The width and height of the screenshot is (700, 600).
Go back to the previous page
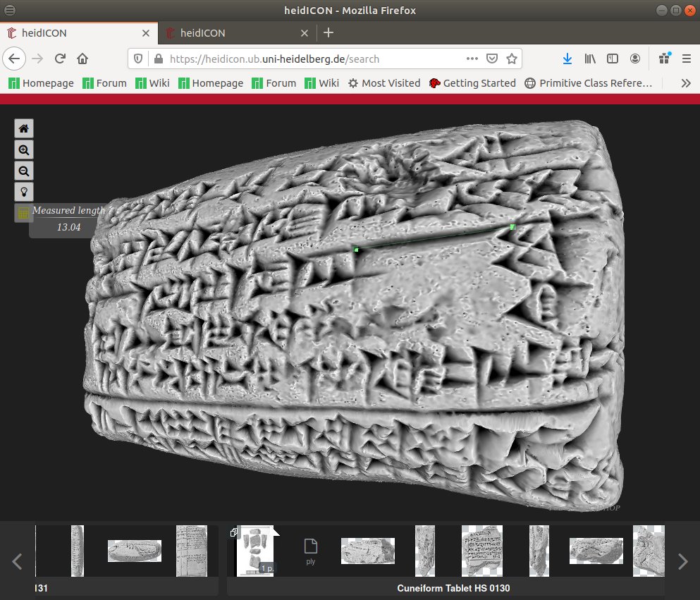click(x=14, y=59)
